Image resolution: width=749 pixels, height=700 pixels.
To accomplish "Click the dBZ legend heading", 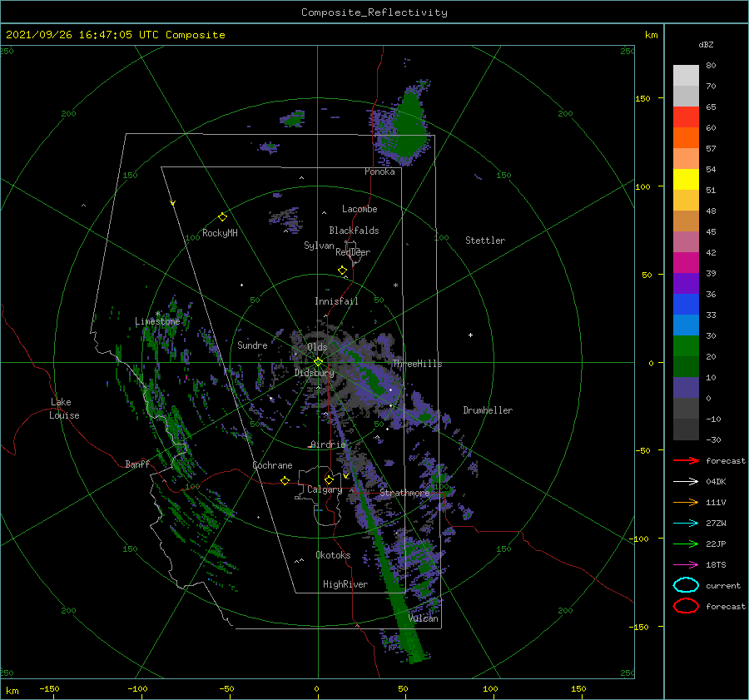I will coord(706,44).
